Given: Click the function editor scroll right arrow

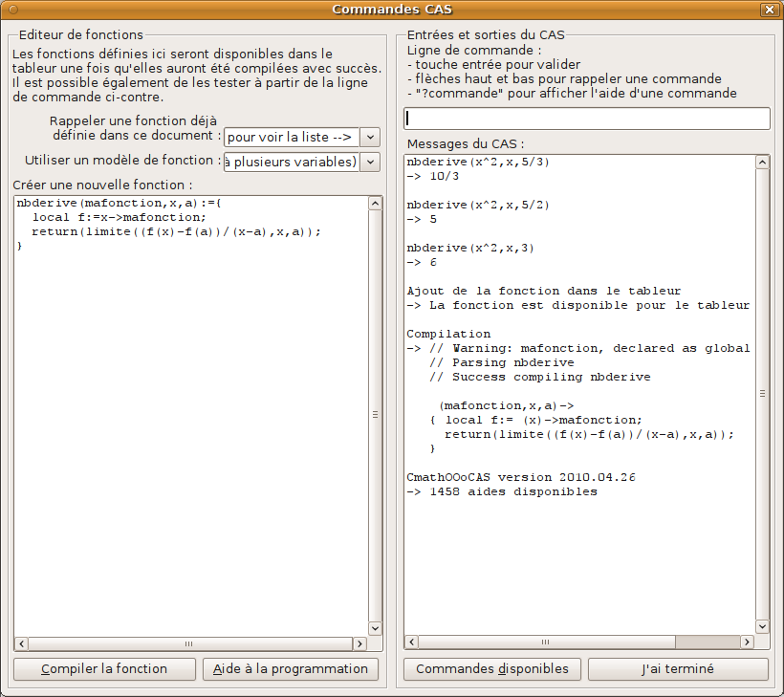Looking at the screenshot, I should pyautogui.click(x=359, y=644).
